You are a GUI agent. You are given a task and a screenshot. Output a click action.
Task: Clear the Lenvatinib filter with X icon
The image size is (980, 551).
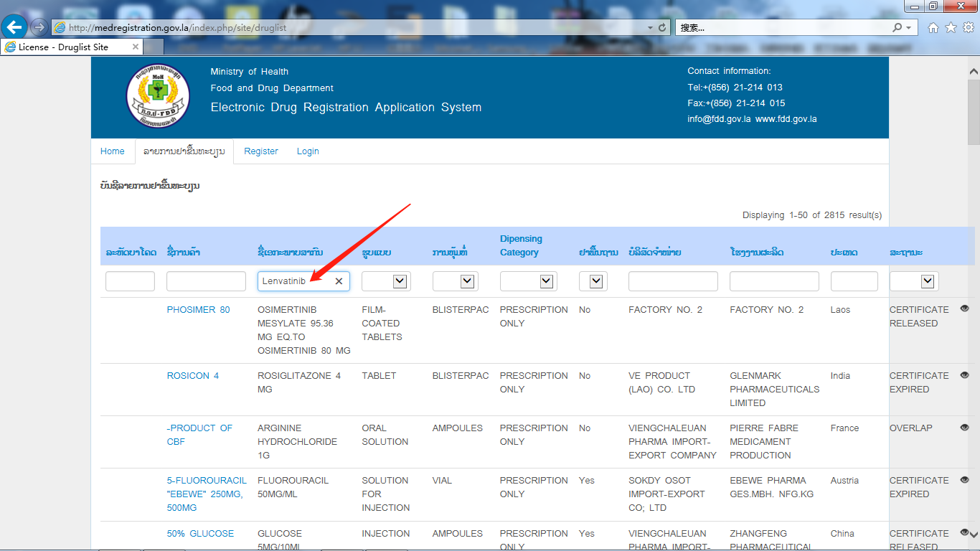[x=339, y=281]
